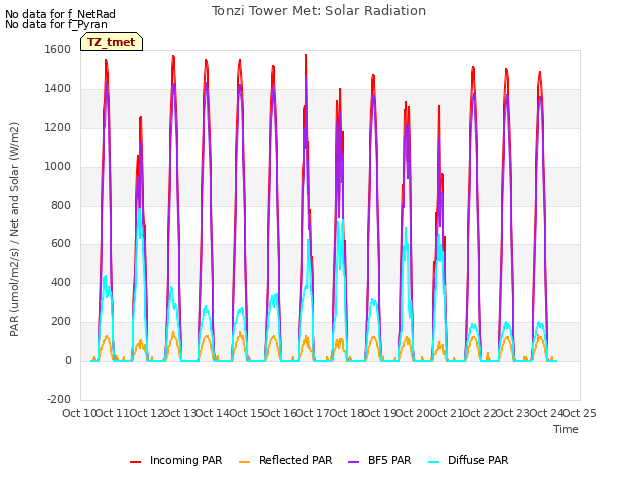Click the 'No data for f_NetRad' message
The image size is (640, 480).
(60, 14)
